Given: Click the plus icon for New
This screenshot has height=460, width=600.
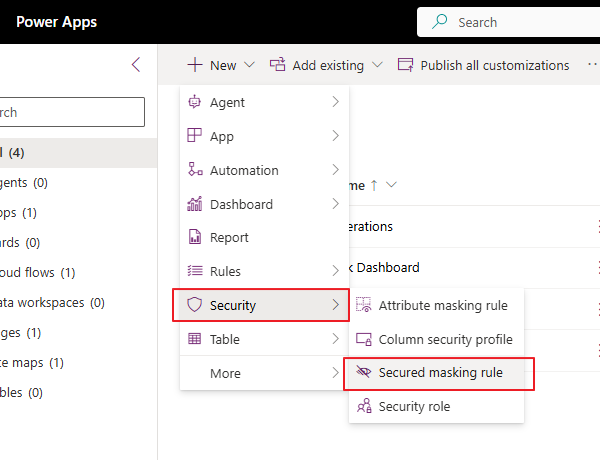Looking at the screenshot, I should point(195,65).
